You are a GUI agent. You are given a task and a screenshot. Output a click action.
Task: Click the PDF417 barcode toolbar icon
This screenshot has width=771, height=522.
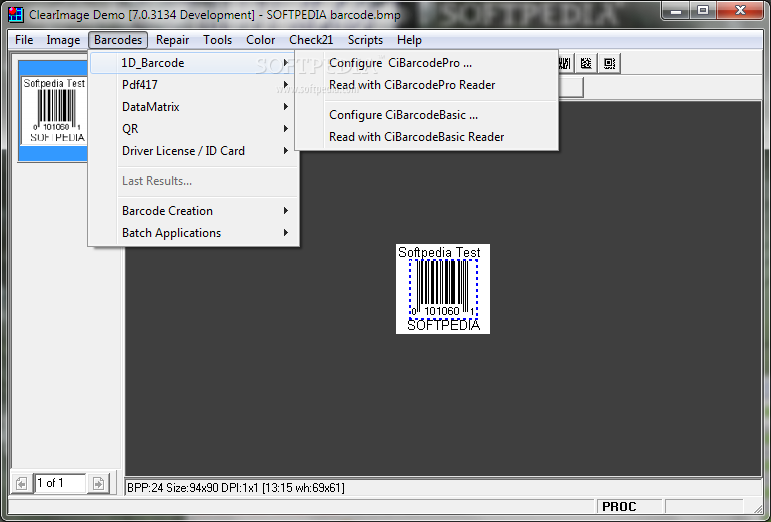[564, 63]
